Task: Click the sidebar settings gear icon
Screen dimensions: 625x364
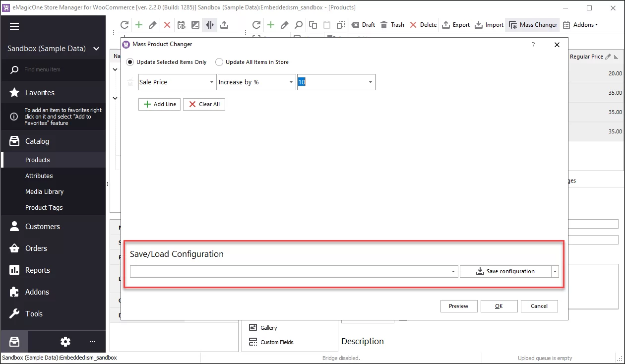Action: [65, 342]
